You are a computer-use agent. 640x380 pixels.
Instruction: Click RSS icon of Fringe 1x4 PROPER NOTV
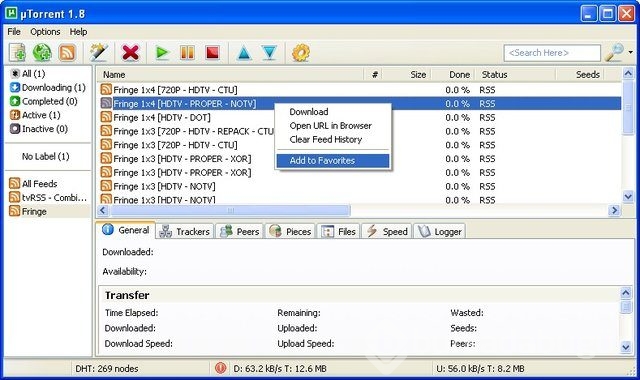(x=106, y=103)
